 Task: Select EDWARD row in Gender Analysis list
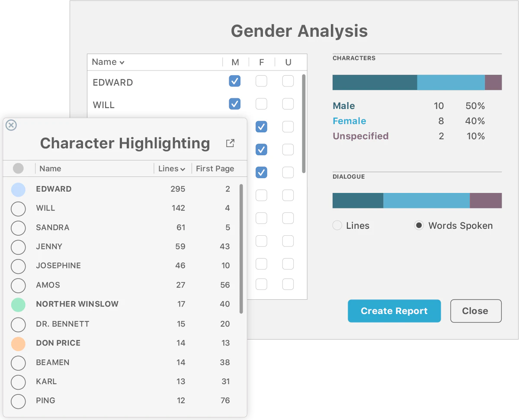197,82
